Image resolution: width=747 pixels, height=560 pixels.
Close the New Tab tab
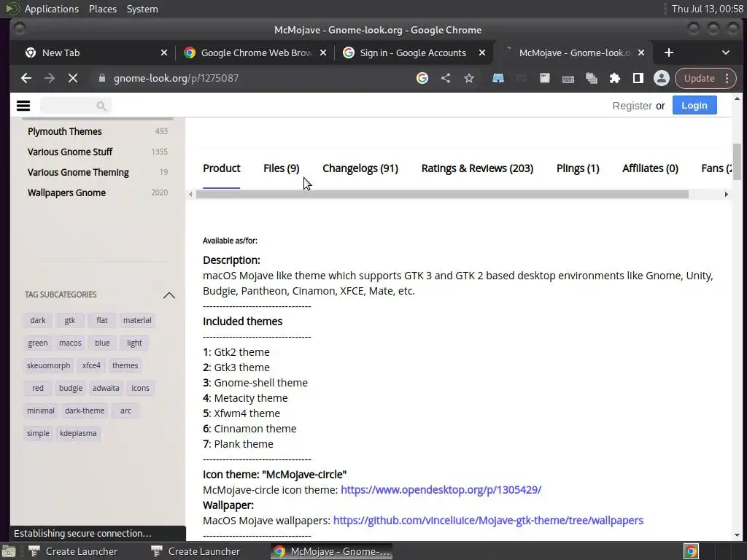click(x=164, y=52)
